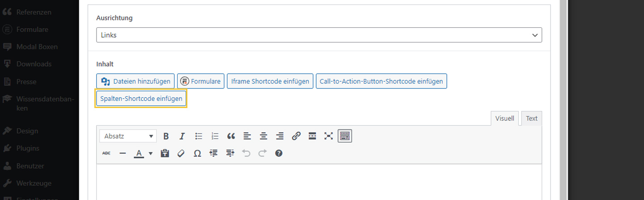Image resolution: width=644 pixels, height=200 pixels.
Task: Click the insert link chain icon
Action: (296, 136)
